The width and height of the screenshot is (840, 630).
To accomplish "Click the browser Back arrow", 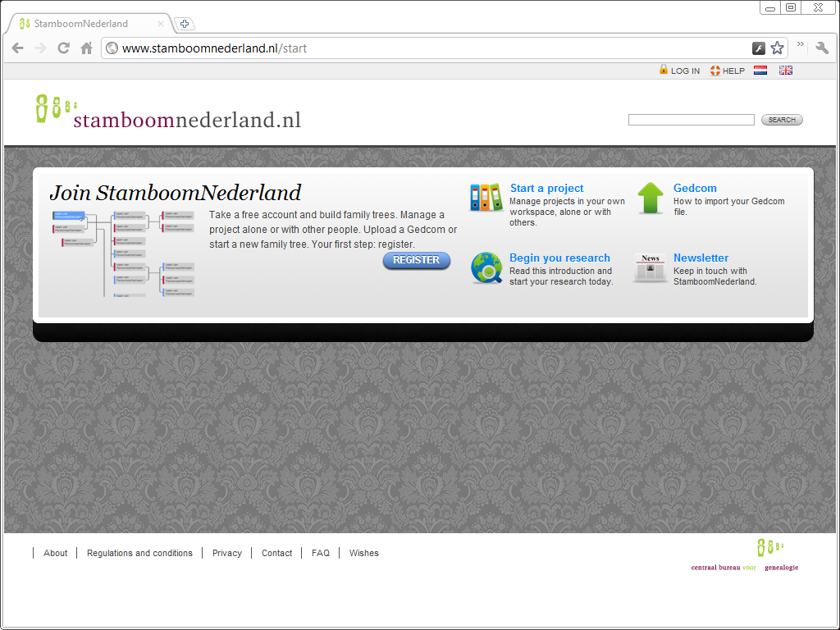I will click(18, 48).
